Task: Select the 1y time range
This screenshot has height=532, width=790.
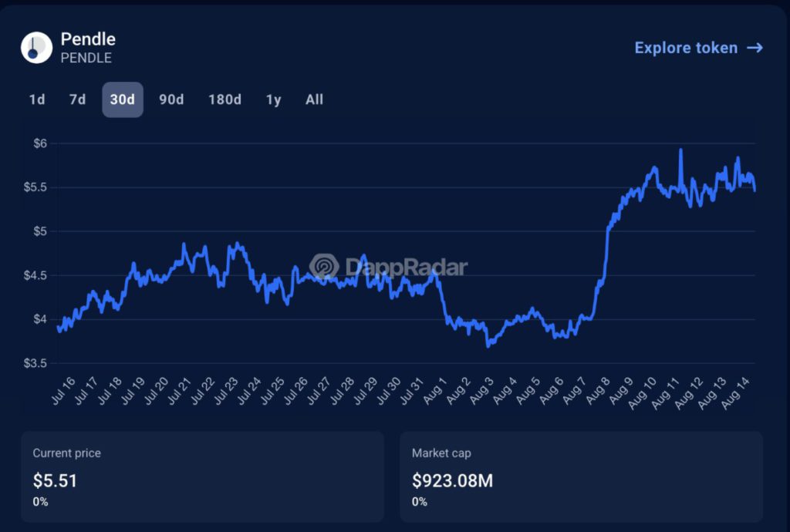Action: click(x=273, y=99)
